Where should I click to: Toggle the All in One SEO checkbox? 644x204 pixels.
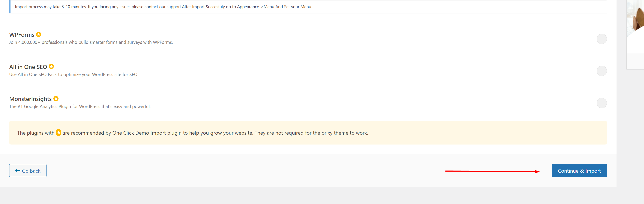point(601,71)
